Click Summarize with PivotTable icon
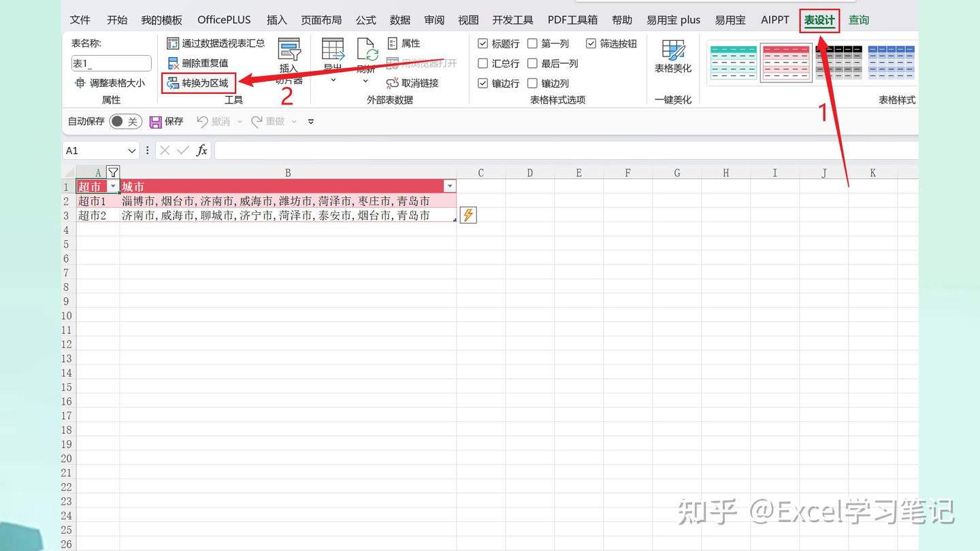The width and height of the screenshot is (980, 551). (x=173, y=44)
